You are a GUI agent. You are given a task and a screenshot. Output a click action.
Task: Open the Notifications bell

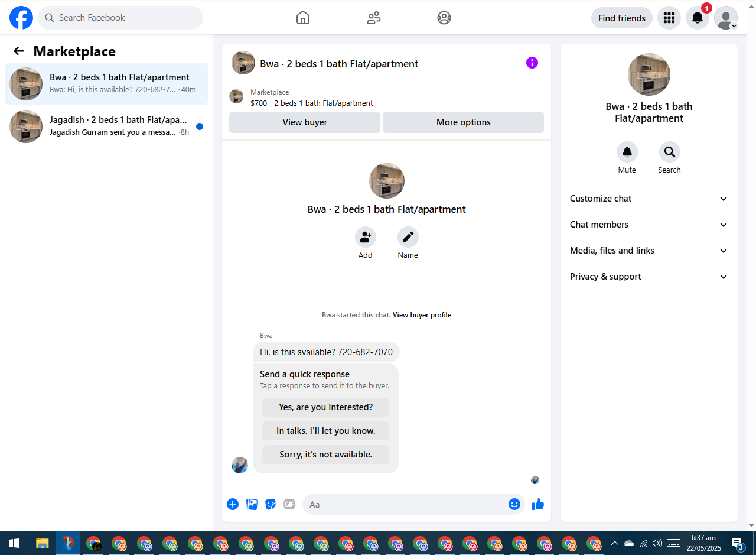point(698,18)
